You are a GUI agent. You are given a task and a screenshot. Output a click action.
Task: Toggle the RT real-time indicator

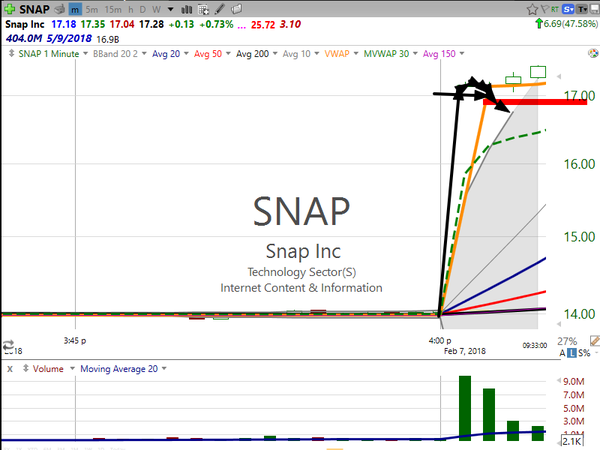click(554, 9)
